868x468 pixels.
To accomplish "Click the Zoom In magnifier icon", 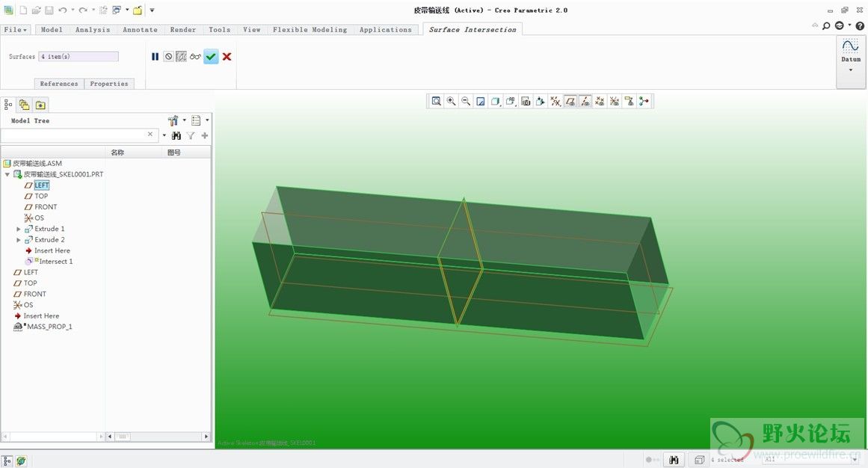I will [x=451, y=101].
